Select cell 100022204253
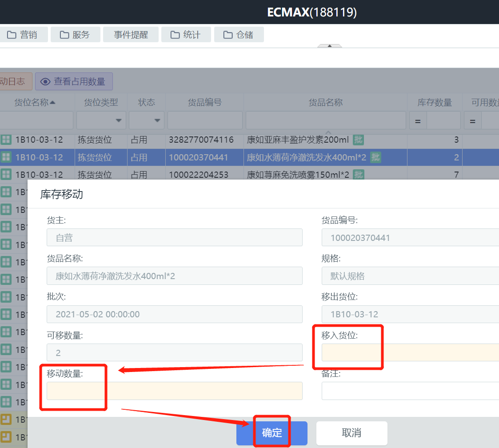Screen dimensions: 499x448 point(205,175)
